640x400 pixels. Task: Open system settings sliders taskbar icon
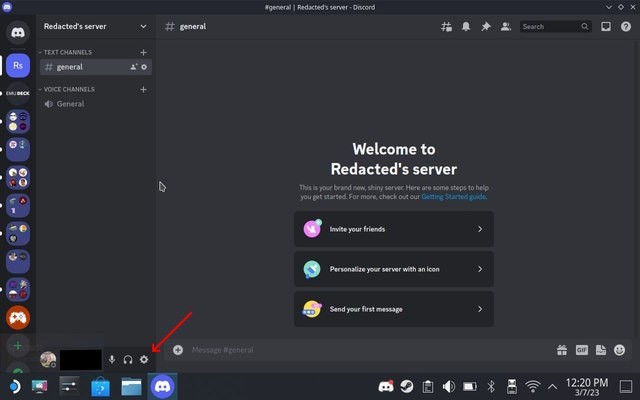point(69,386)
